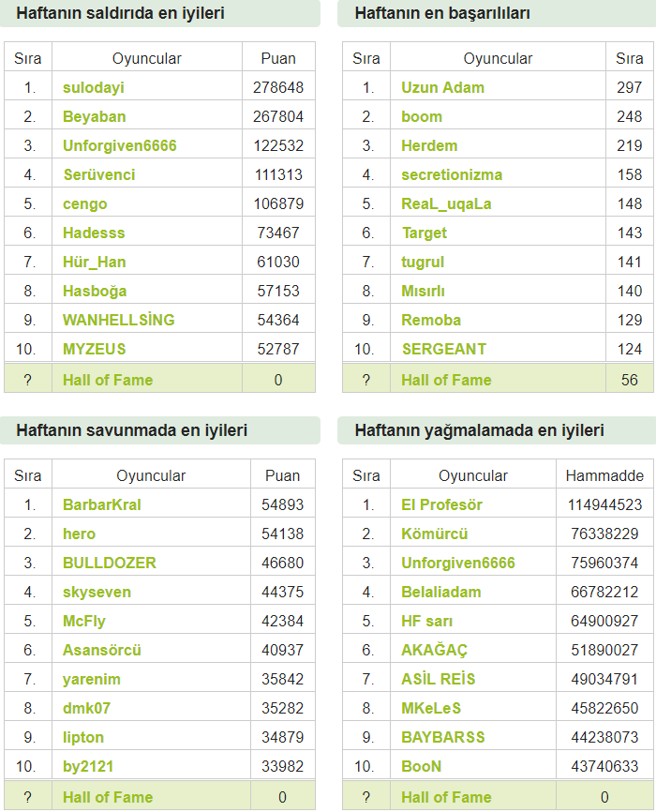Click Unforgiven6666 in the raiding table
656x812 pixels.
click(x=458, y=563)
